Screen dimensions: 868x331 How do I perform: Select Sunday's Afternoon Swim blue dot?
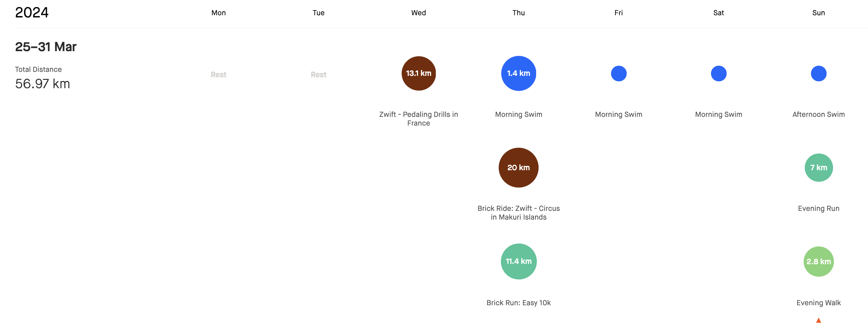818,74
